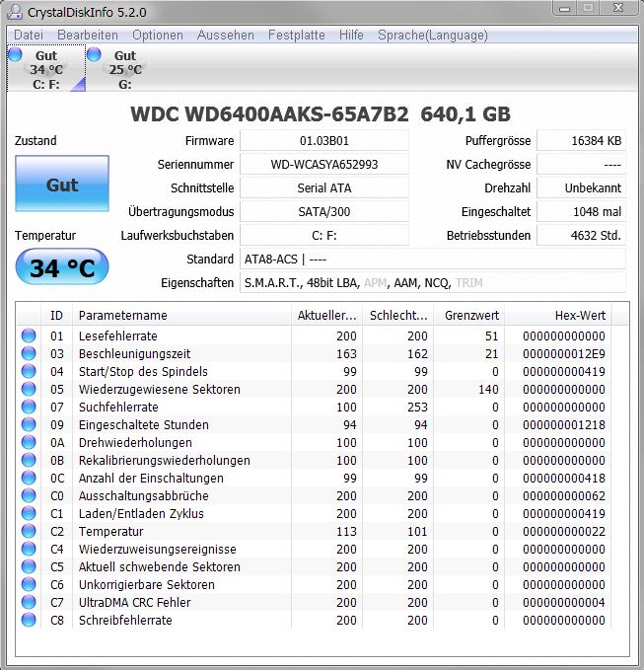Screen dimensions: 644x670
Task: Click status icon for Lesefehlerrate row
Action: coord(29,335)
